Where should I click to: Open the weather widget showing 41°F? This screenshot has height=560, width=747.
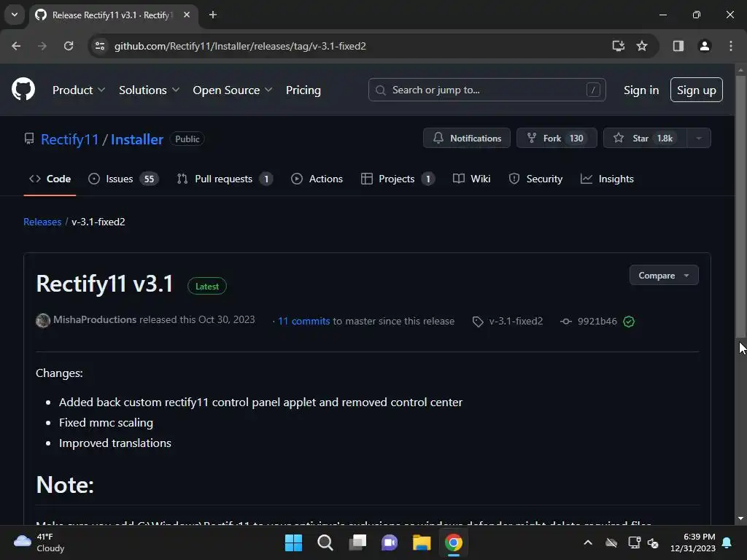pyautogui.click(x=39, y=542)
